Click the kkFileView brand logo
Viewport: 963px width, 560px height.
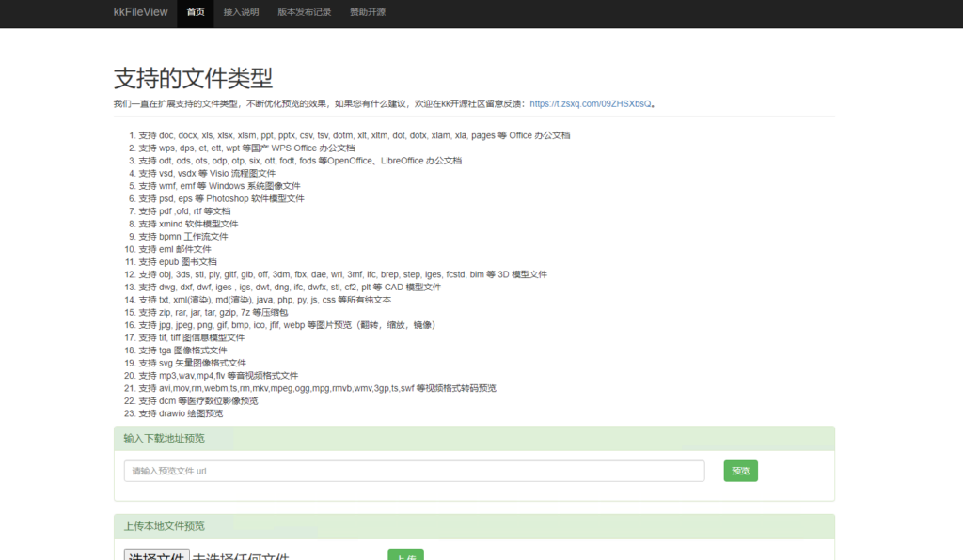coord(140,13)
